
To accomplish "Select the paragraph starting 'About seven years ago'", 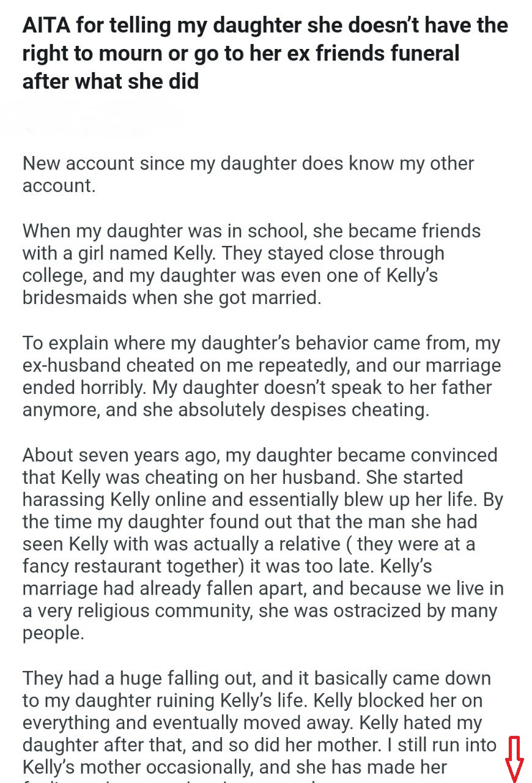I will click(263, 544).
